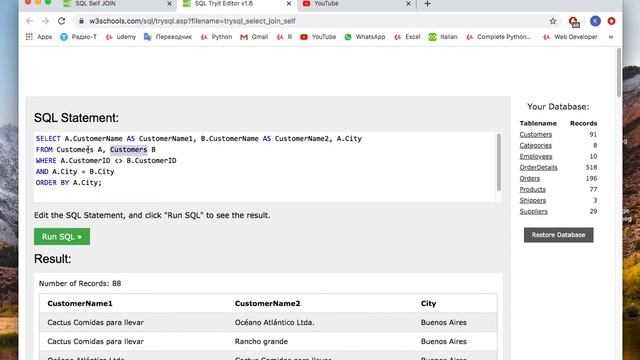The width and height of the screenshot is (640, 360).
Task: Click the red round extension icon at toolbar end
Action: (611, 21)
